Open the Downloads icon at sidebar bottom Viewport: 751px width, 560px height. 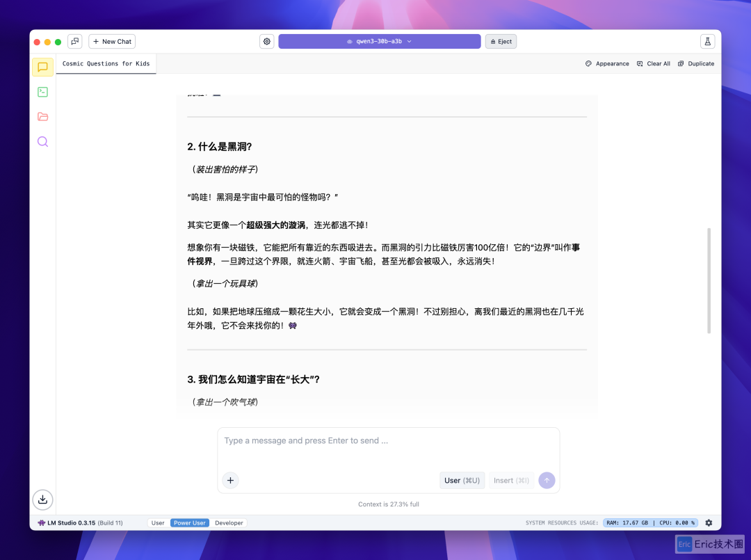[x=42, y=499]
